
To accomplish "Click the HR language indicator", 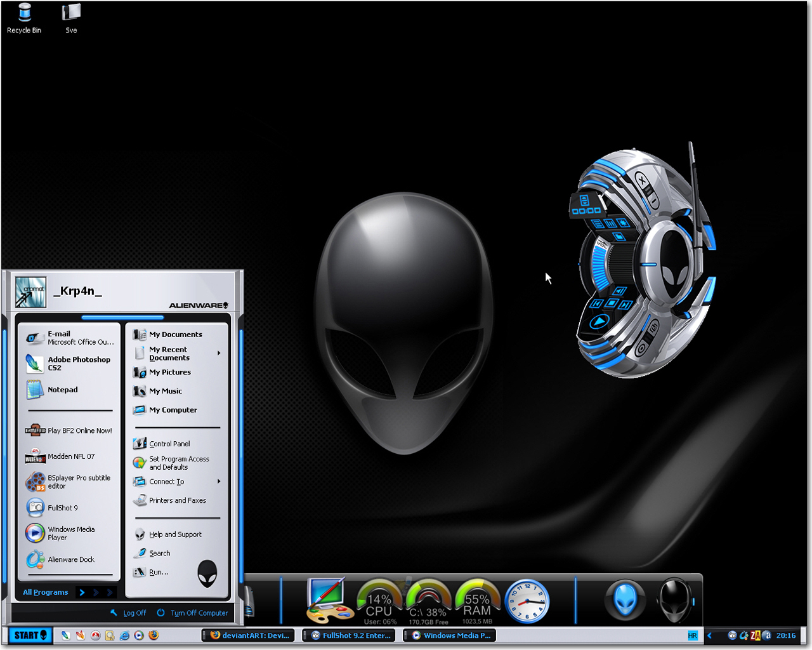I will click(x=692, y=635).
